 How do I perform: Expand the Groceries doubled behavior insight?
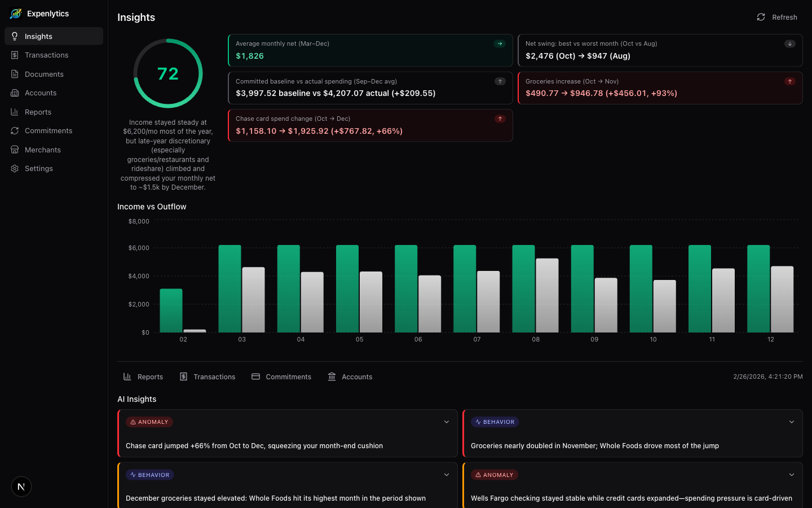coord(791,422)
